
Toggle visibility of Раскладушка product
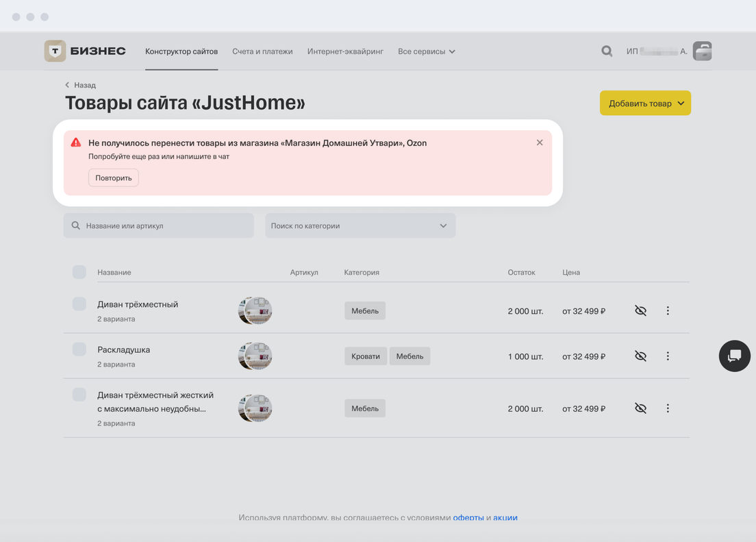coord(640,356)
